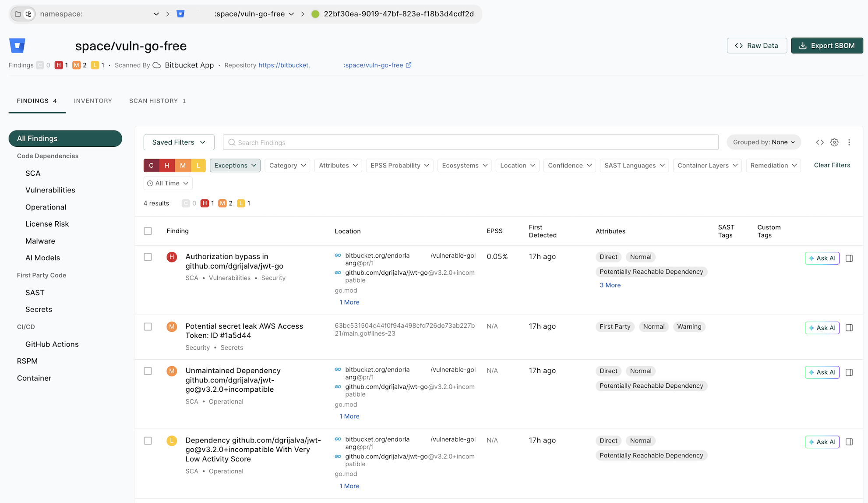868x503 pixels.
Task: Open the table settings gear icon
Action: (x=834, y=142)
